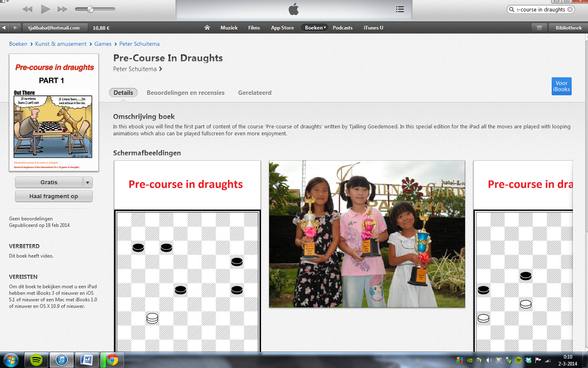Click the Haal fragment op button
The image size is (588, 368).
(53, 196)
